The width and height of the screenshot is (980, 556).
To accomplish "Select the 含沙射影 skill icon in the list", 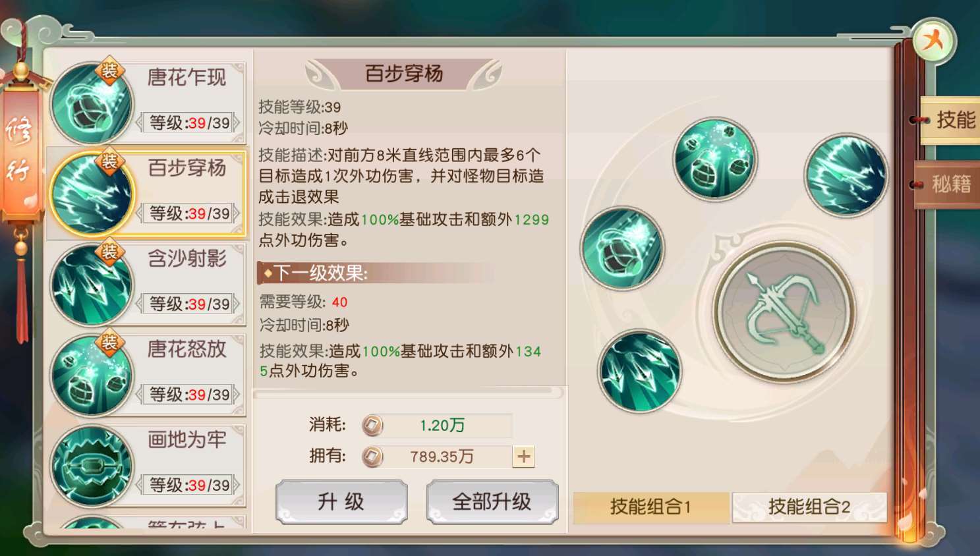I will pos(92,285).
